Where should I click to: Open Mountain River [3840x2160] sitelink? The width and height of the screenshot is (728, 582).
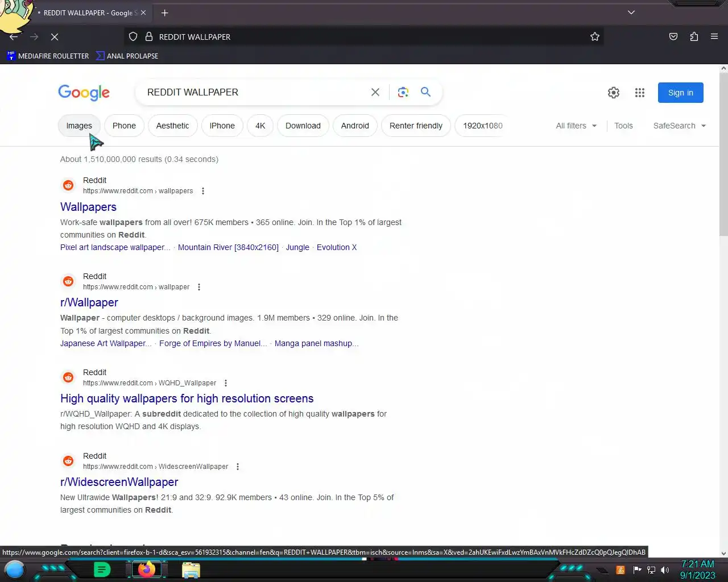(x=228, y=247)
